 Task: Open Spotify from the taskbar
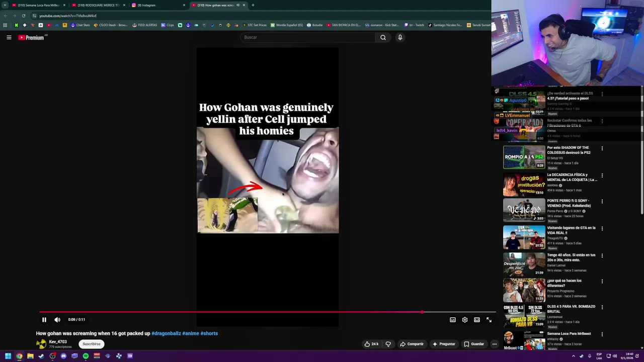click(86, 356)
